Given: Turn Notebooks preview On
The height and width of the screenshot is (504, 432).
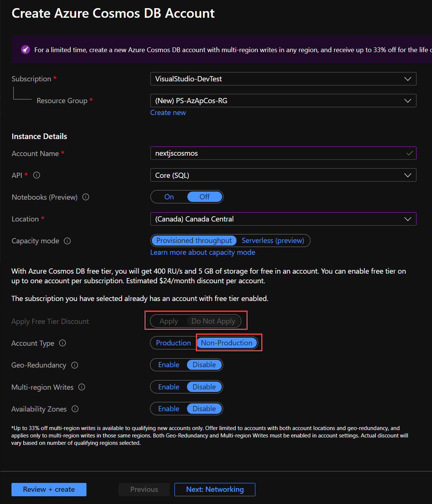Looking at the screenshot, I should [169, 197].
